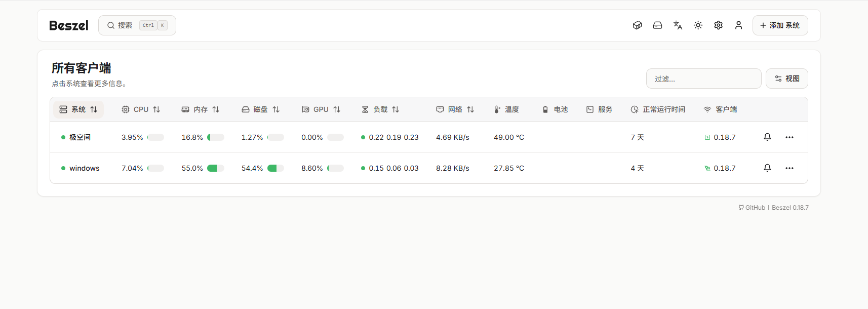This screenshot has width=868, height=309.
Task: Open the windows system details
Action: pos(84,168)
